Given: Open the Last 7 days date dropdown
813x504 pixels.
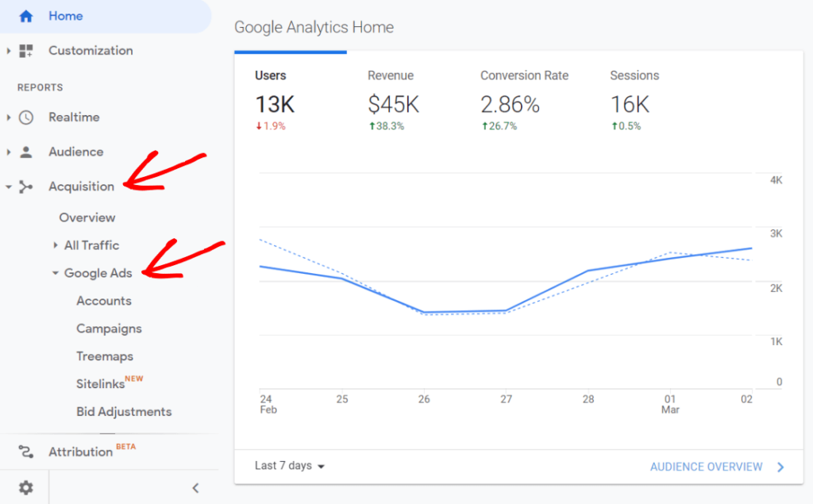Looking at the screenshot, I should click(x=289, y=466).
